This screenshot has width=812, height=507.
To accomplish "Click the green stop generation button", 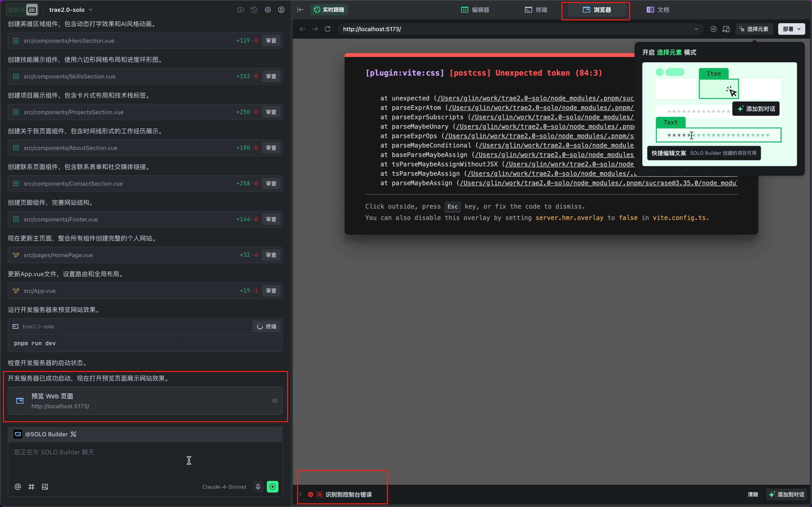I will [x=272, y=486].
